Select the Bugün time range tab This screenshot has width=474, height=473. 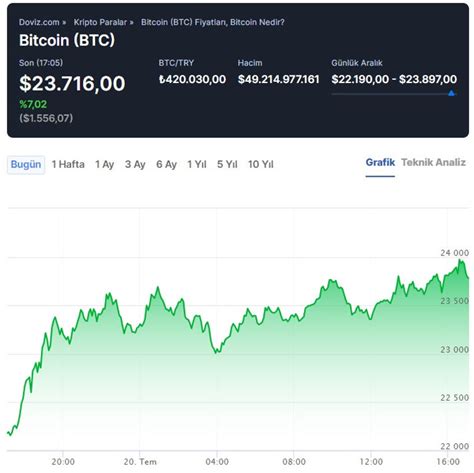26,165
